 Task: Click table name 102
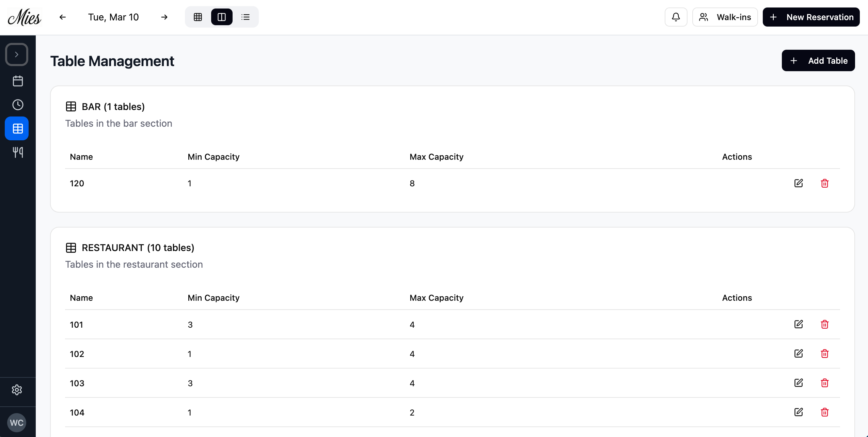[77, 354]
